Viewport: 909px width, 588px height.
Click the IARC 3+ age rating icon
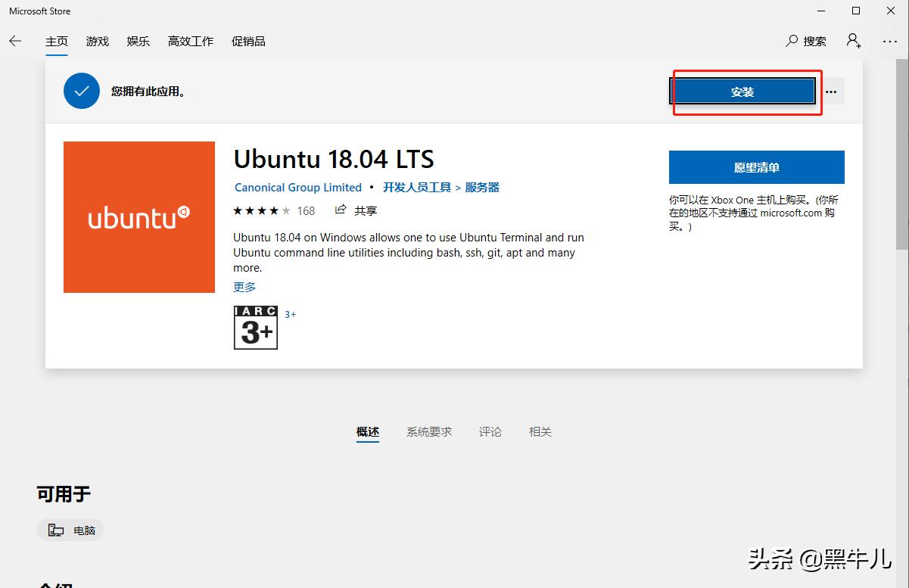(255, 327)
